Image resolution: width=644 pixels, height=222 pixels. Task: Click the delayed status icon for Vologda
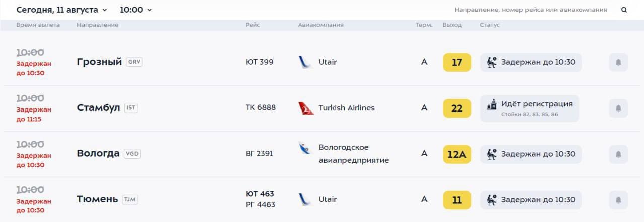pyautogui.click(x=492, y=154)
